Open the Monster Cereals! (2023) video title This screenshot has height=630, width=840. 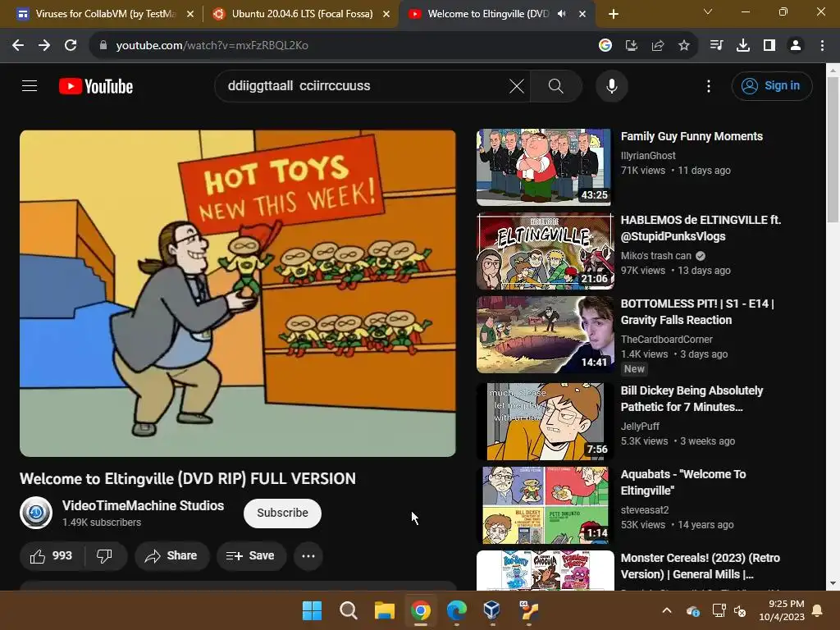tap(701, 566)
